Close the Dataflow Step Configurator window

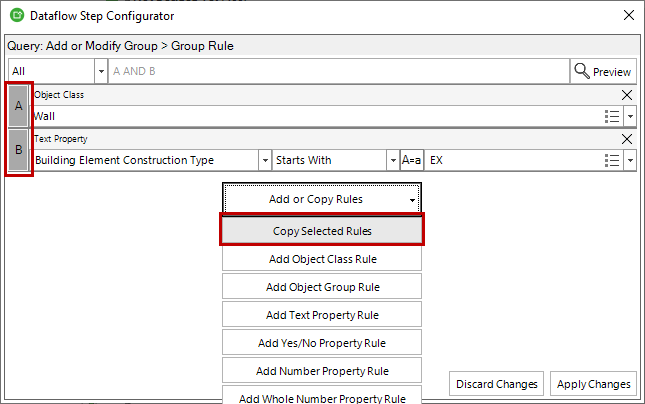tap(629, 15)
